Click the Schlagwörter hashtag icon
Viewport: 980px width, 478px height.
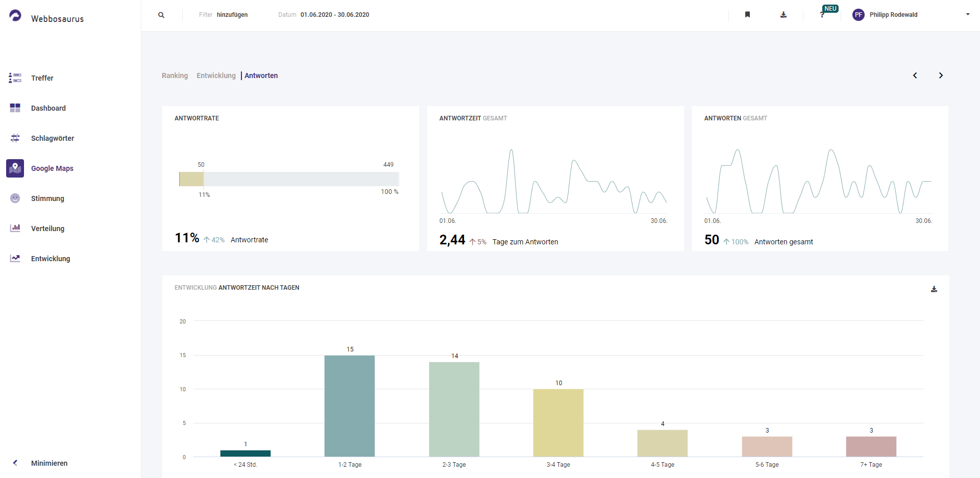(15, 138)
